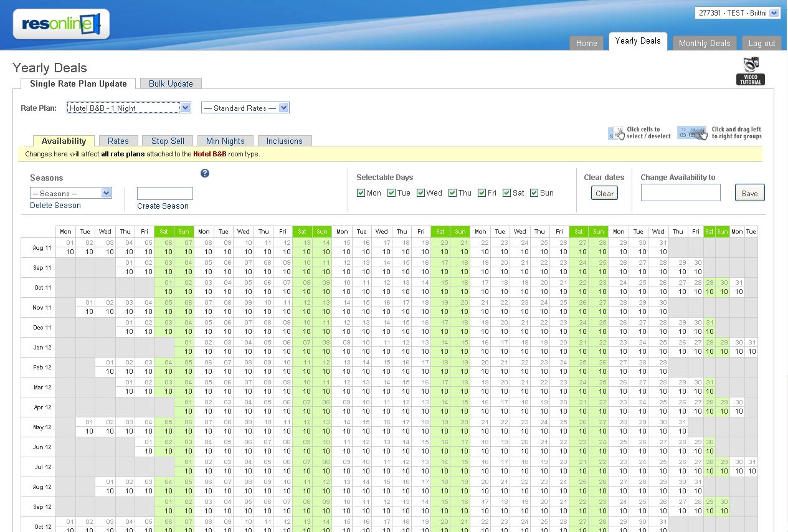Image resolution: width=788 pixels, height=532 pixels.
Task: Click the 'Jun 12' month row label
Action: (x=42, y=447)
